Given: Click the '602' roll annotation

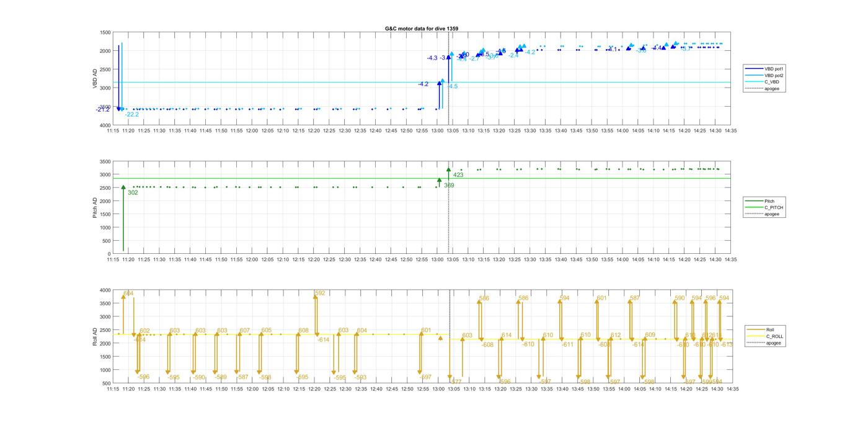Looking at the screenshot, I should (x=144, y=331).
